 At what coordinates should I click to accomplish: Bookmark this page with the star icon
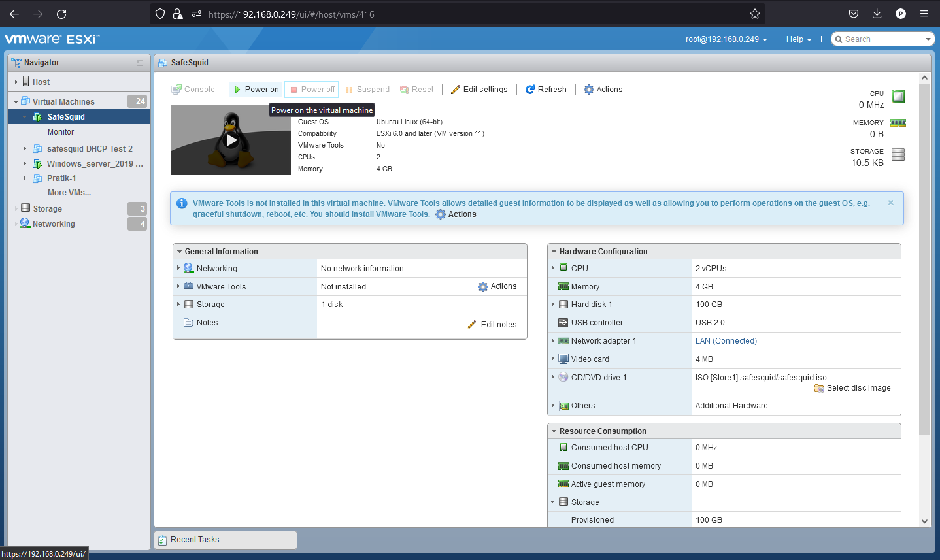(x=755, y=14)
